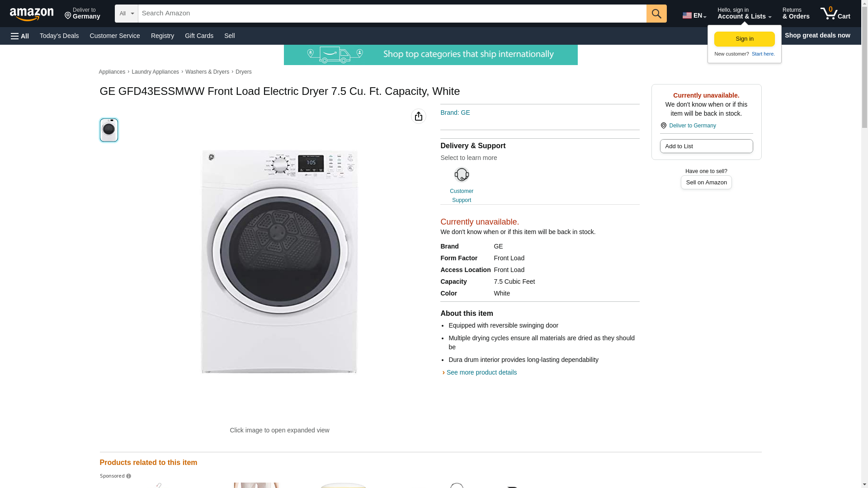The image size is (868, 488).
Task: Click the Amazon logo
Action: click(32, 14)
